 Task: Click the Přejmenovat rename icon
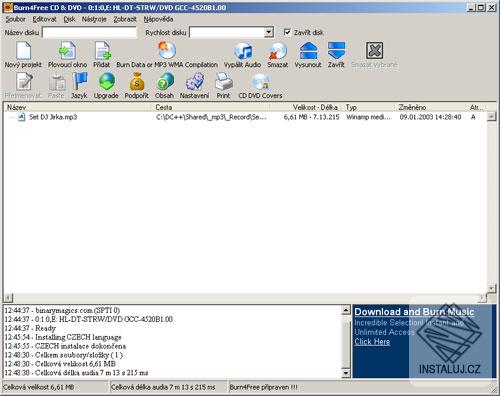[24, 82]
